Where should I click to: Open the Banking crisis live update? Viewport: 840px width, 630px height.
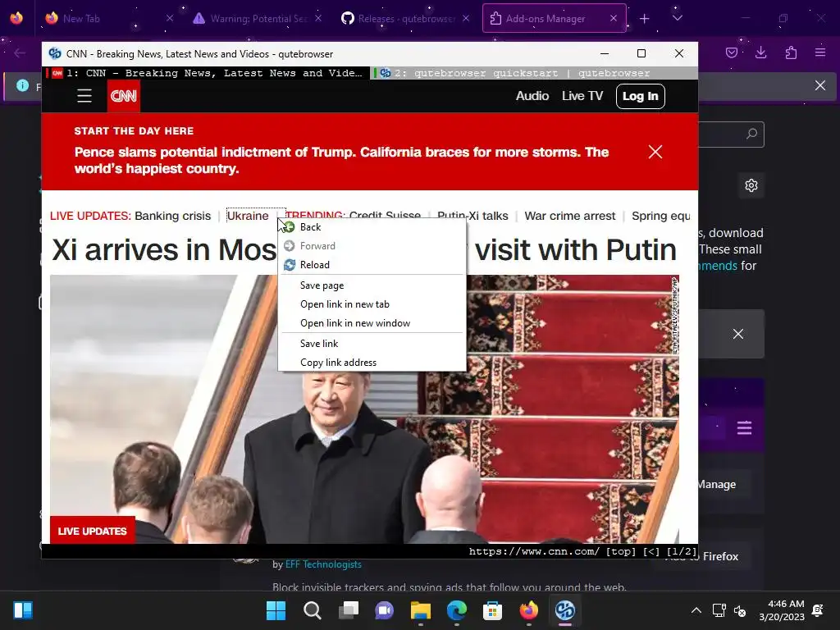tap(172, 216)
